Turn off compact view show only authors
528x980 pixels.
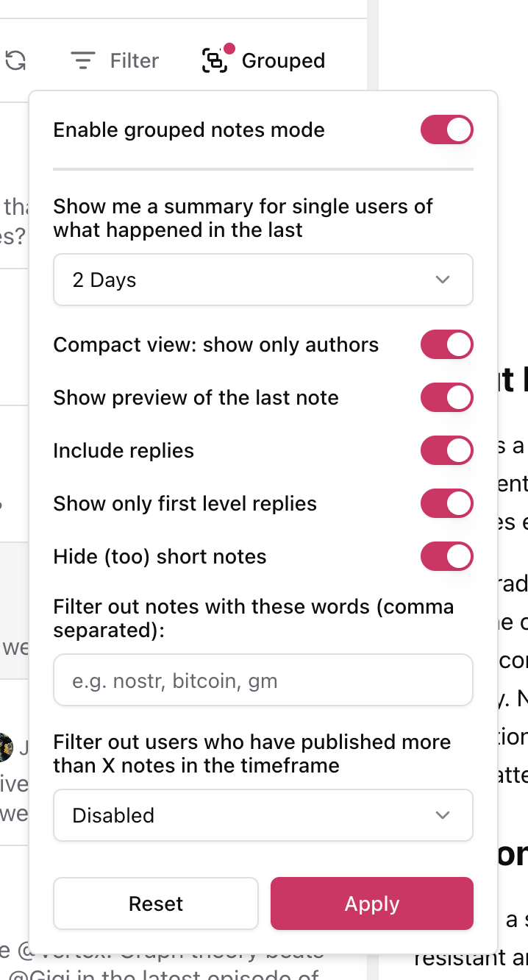[x=446, y=344]
